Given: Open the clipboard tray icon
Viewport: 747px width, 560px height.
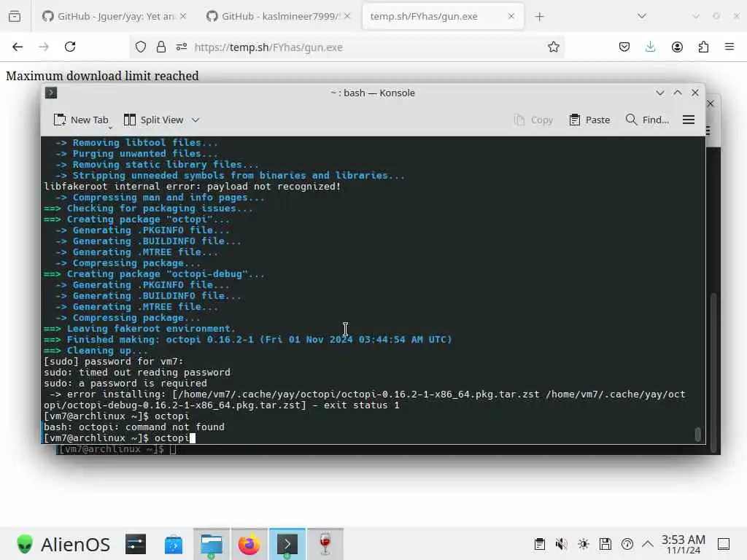Looking at the screenshot, I should 540,544.
